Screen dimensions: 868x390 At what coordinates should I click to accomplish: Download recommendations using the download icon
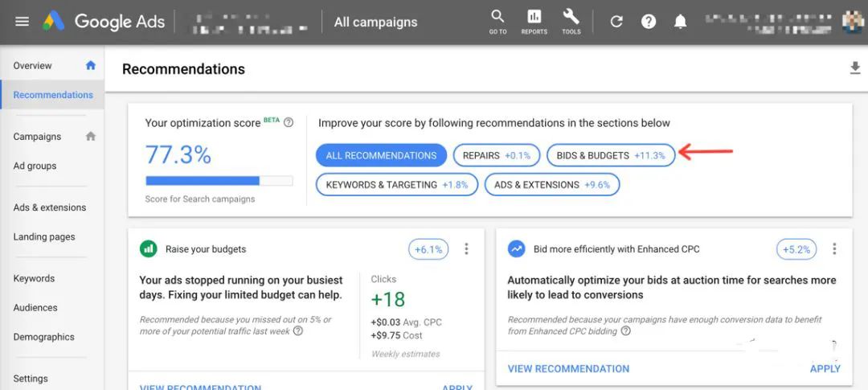(x=855, y=69)
